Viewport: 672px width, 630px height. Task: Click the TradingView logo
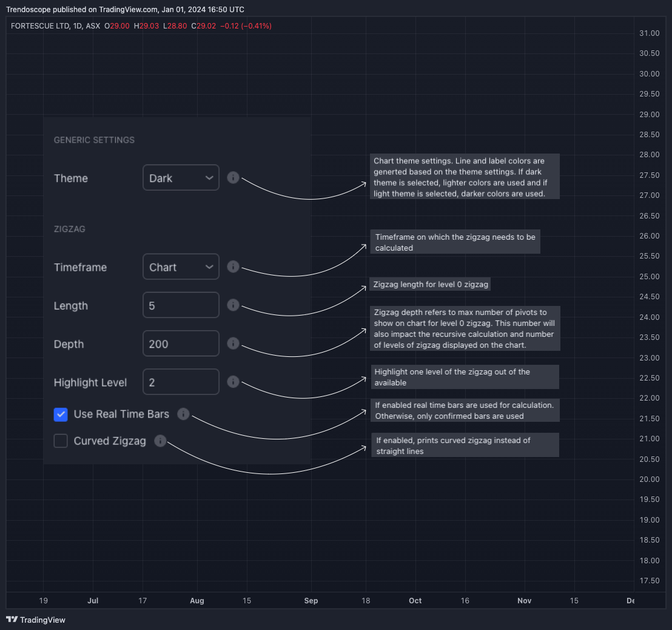tap(36, 620)
